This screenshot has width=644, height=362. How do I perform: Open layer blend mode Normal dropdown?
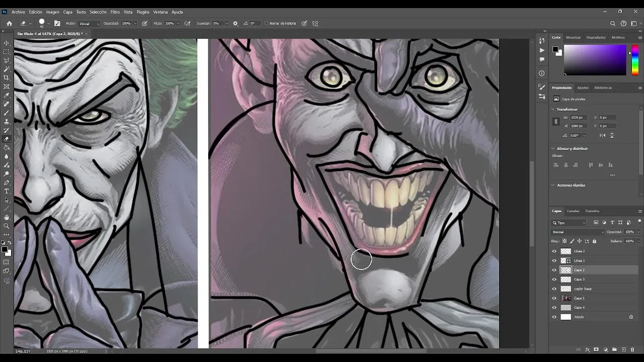(578, 232)
